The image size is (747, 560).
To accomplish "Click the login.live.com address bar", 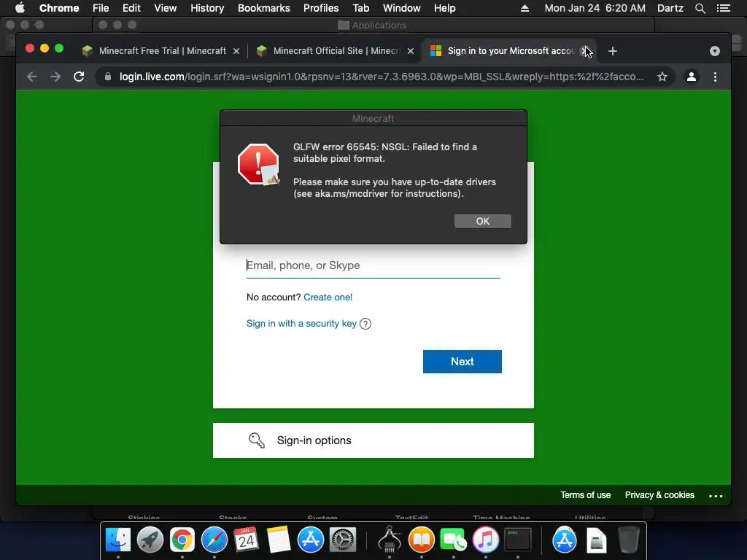I will pyautogui.click(x=381, y=77).
